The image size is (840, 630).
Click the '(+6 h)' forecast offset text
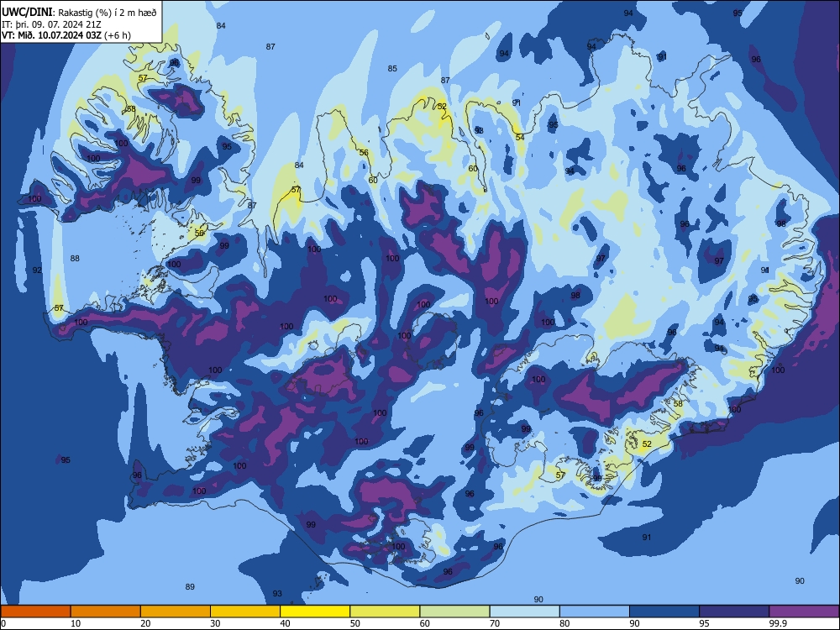click(118, 36)
